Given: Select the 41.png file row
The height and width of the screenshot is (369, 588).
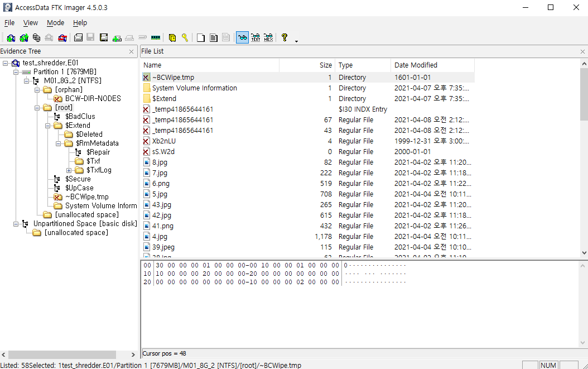Looking at the screenshot, I should point(307,226).
